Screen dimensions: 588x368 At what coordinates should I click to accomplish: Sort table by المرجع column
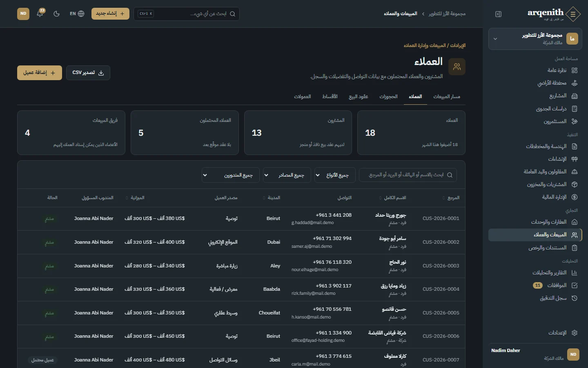(x=451, y=198)
